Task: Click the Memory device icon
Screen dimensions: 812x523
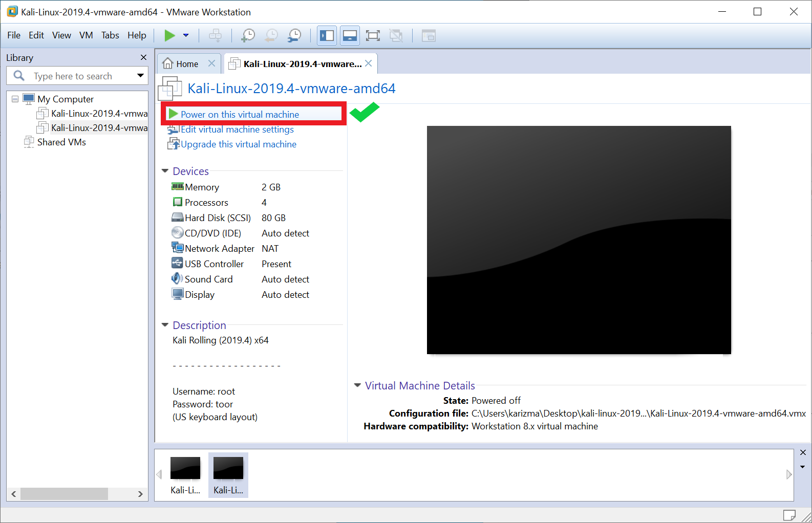Action: (178, 186)
